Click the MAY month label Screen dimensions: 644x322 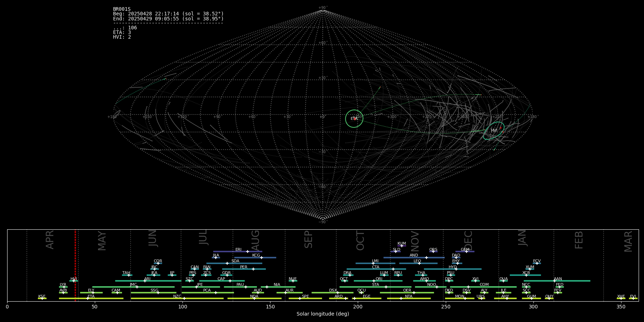click(102, 240)
